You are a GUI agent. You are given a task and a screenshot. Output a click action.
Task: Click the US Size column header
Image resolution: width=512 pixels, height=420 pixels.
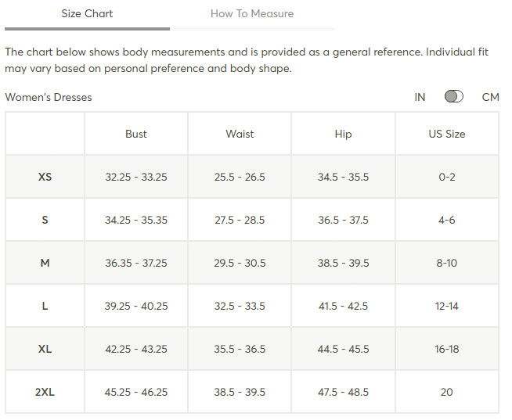(447, 134)
